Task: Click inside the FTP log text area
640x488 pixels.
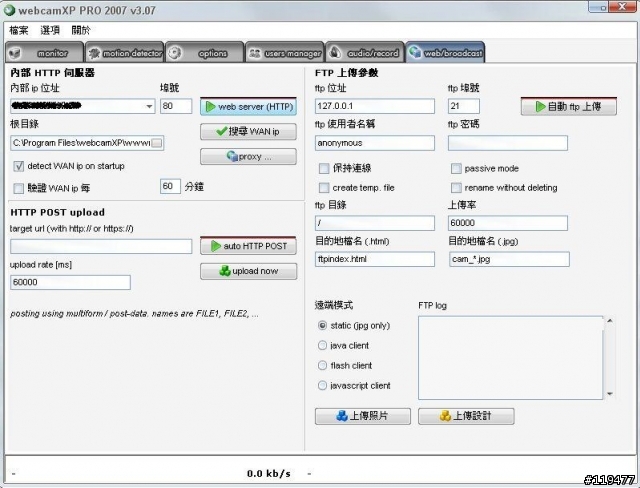Action: click(x=510, y=357)
